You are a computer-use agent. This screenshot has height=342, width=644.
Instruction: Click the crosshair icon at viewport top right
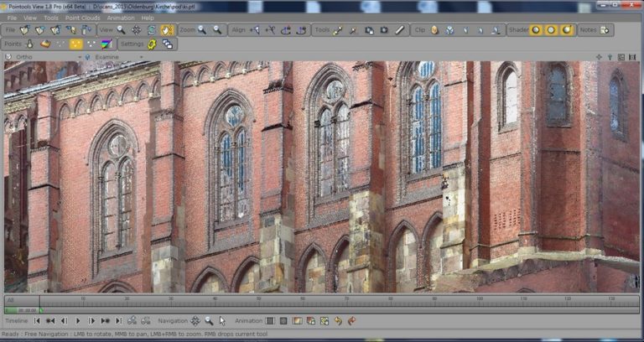(x=599, y=57)
